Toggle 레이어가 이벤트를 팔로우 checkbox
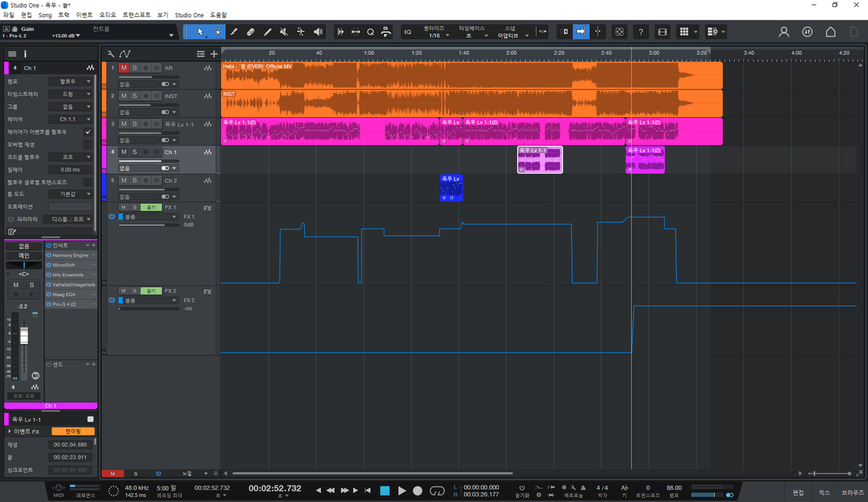Image resolution: width=868 pixels, height=502 pixels. point(88,132)
